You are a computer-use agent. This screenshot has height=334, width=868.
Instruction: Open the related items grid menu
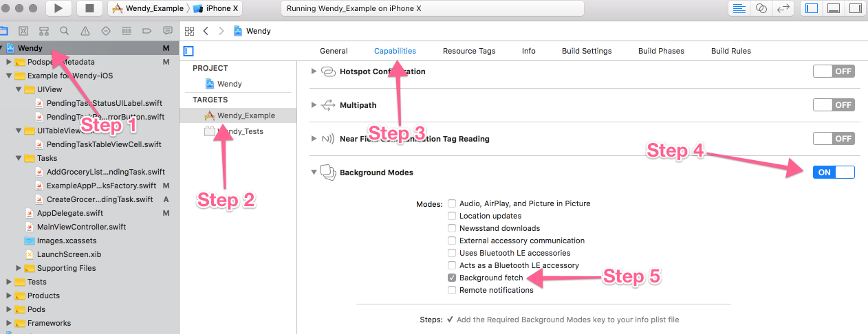(x=189, y=31)
